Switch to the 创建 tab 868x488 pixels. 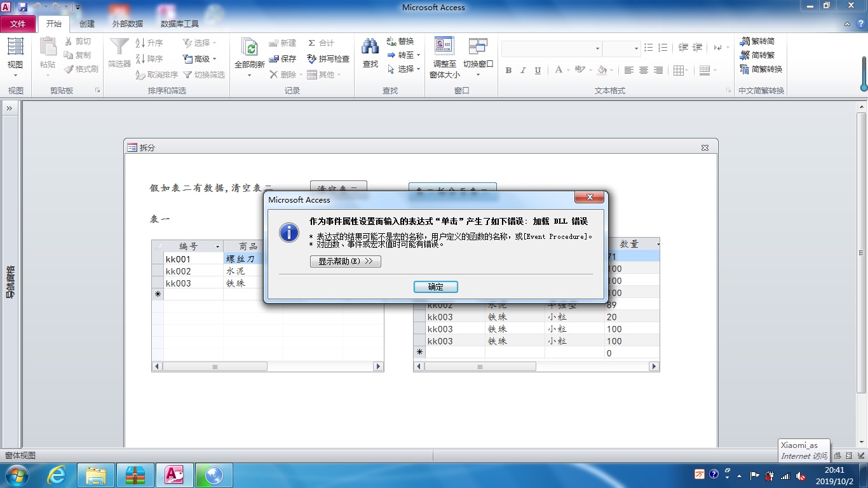[87, 24]
